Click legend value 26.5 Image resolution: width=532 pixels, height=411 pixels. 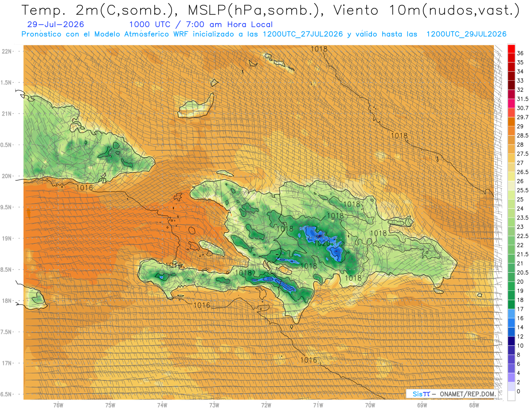point(523,172)
